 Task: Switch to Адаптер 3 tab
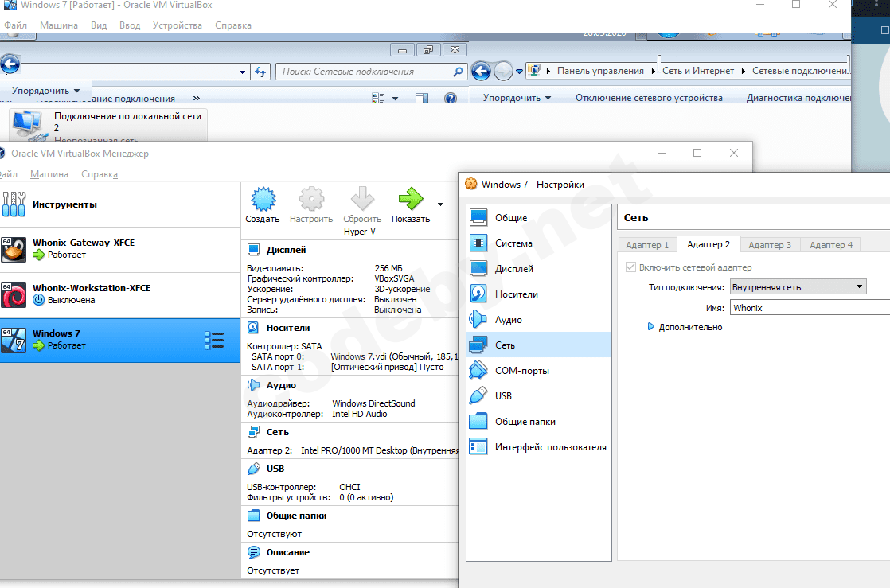769,245
